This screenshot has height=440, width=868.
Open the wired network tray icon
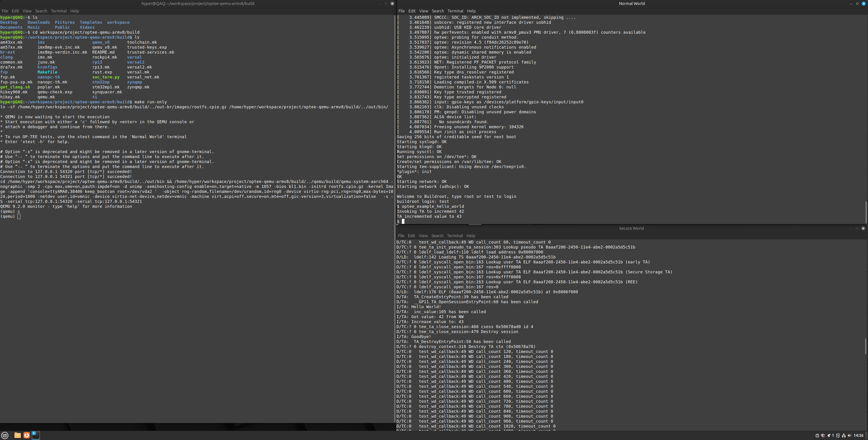(x=844, y=436)
